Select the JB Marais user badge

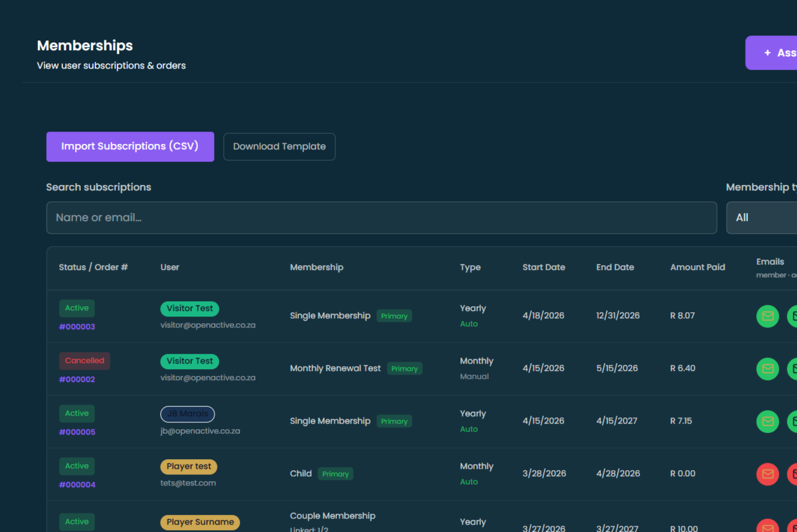click(x=187, y=414)
